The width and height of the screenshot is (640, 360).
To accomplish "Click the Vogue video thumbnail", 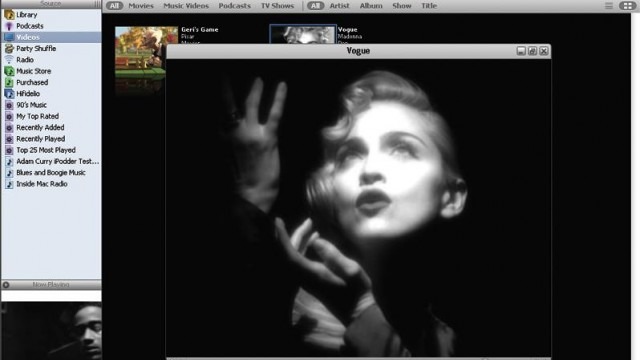I will (x=302, y=34).
